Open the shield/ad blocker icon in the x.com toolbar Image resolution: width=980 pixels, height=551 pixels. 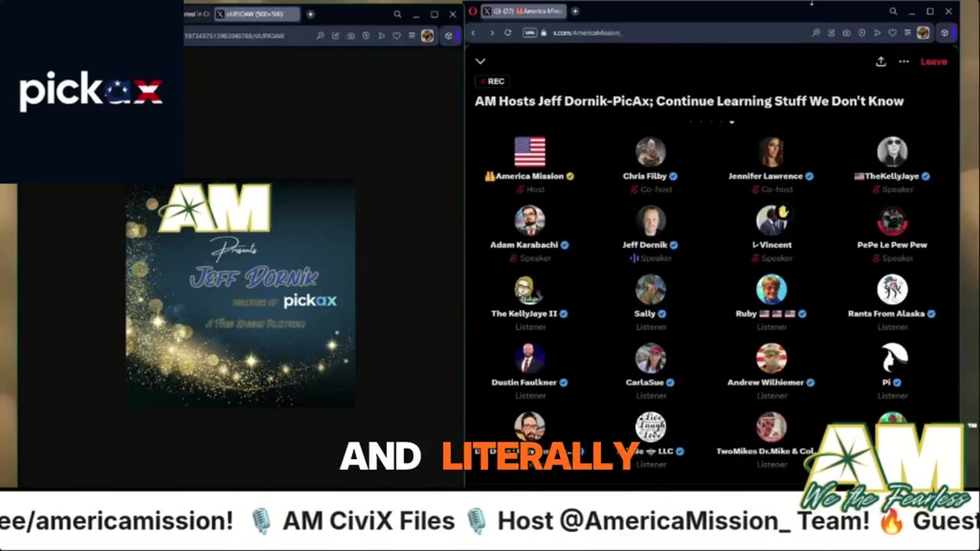point(862,33)
